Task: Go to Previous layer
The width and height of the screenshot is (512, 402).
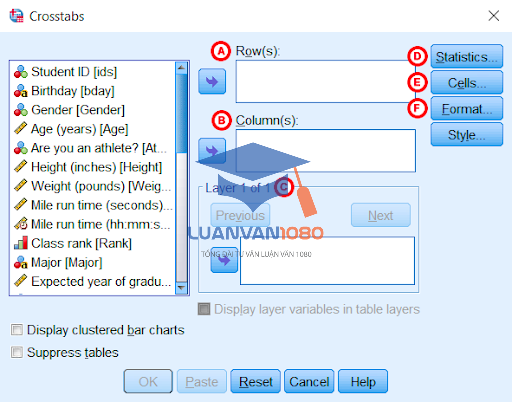Action: (240, 215)
